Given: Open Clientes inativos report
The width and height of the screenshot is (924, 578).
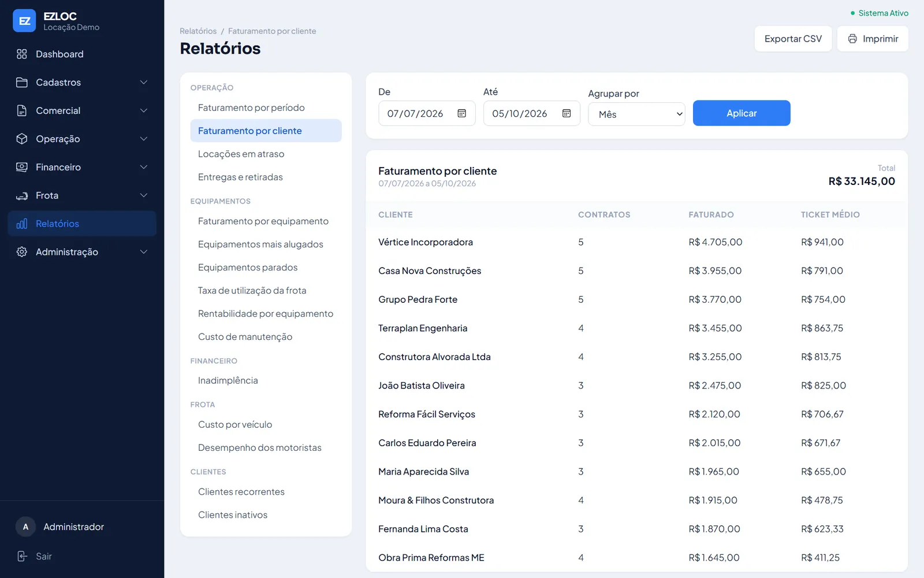Looking at the screenshot, I should tap(266, 514).
